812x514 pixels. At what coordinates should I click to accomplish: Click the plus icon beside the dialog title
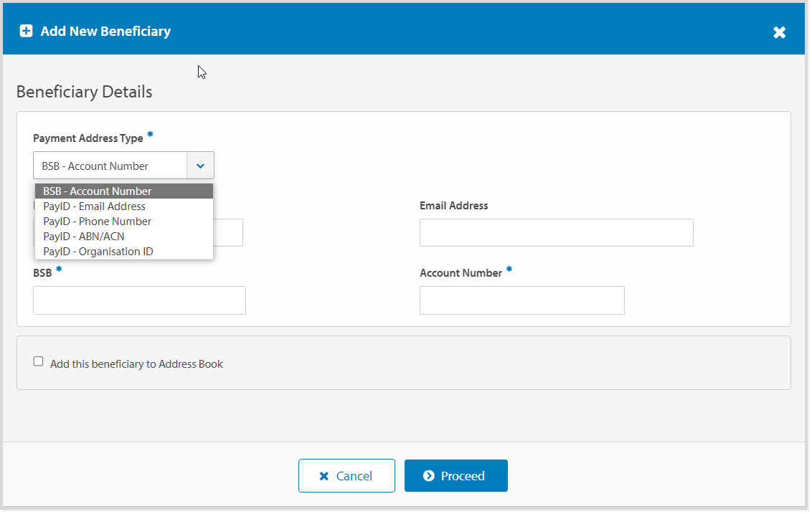[26, 31]
